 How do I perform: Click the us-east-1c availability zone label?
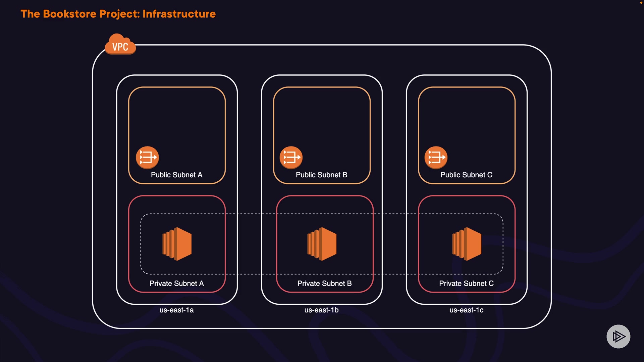(x=466, y=310)
